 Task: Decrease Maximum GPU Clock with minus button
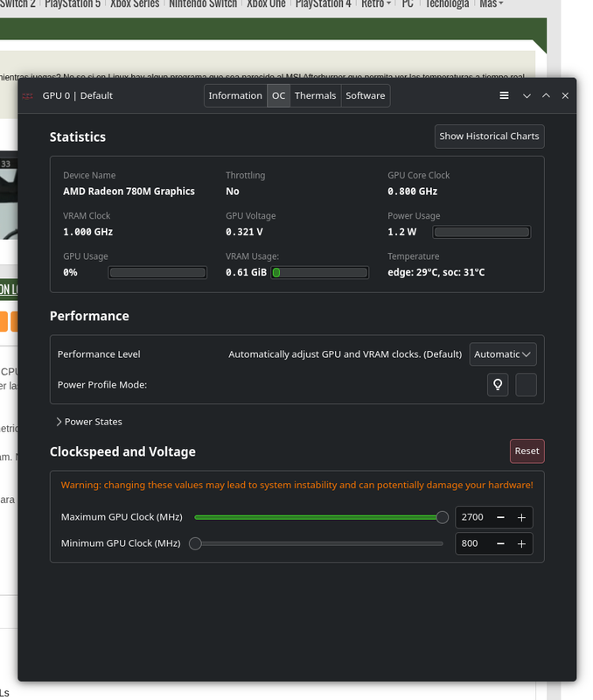tap(500, 517)
